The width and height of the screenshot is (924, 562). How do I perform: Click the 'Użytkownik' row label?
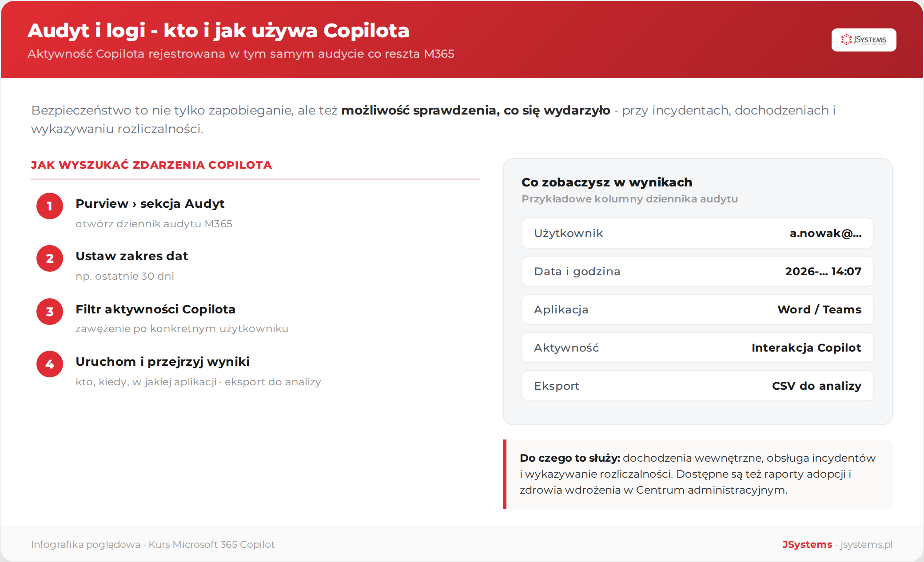point(568,234)
